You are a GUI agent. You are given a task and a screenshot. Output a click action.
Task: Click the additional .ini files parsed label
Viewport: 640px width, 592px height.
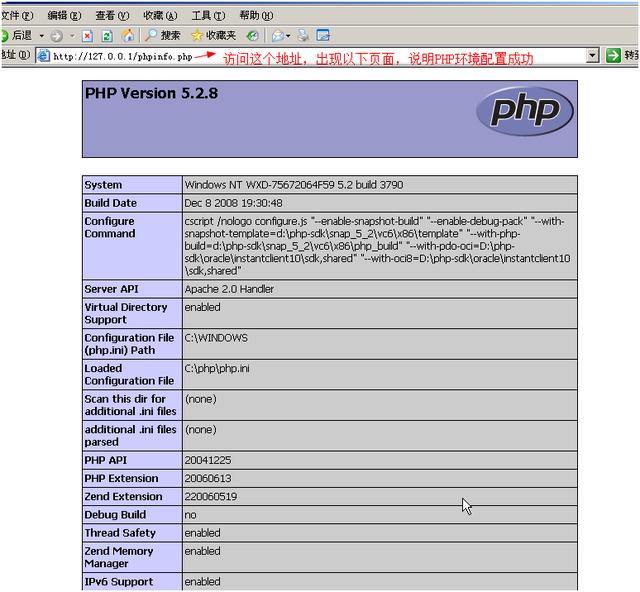tap(131, 436)
